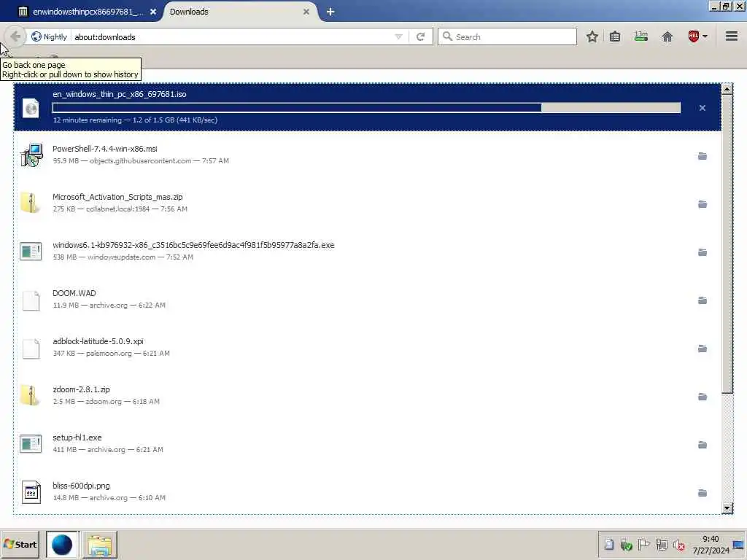Viewport: 747px width, 560px height.
Task: Open the hamburger menu
Action: tap(732, 36)
